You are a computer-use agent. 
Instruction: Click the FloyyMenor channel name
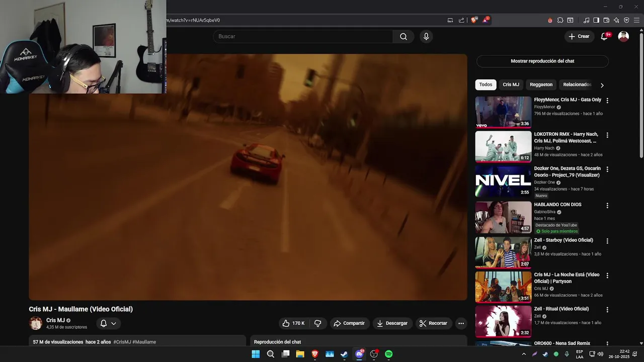coord(544,107)
